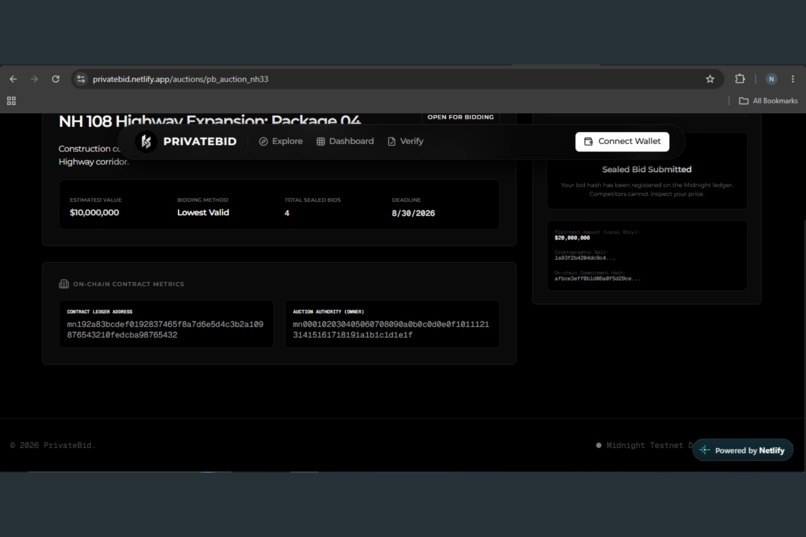Image resolution: width=806 pixels, height=537 pixels.
Task: Click the Midnight Testnet status indicator
Action: [x=644, y=446]
